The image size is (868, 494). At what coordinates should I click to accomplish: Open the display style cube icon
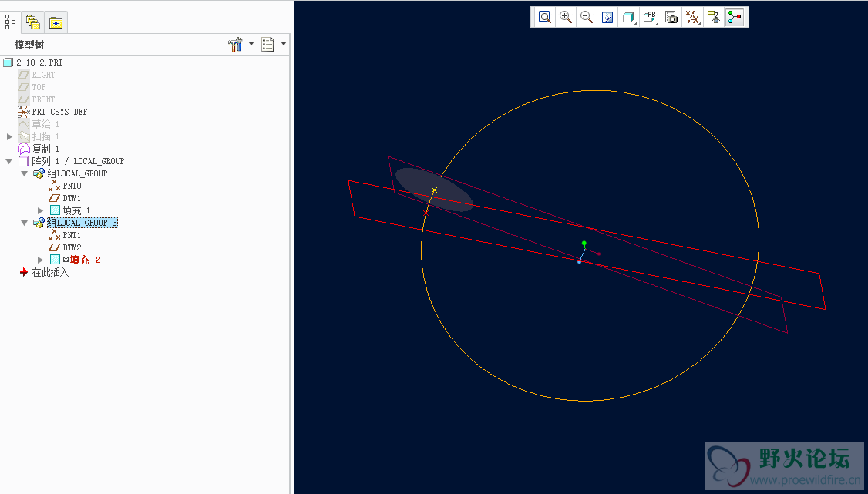628,17
